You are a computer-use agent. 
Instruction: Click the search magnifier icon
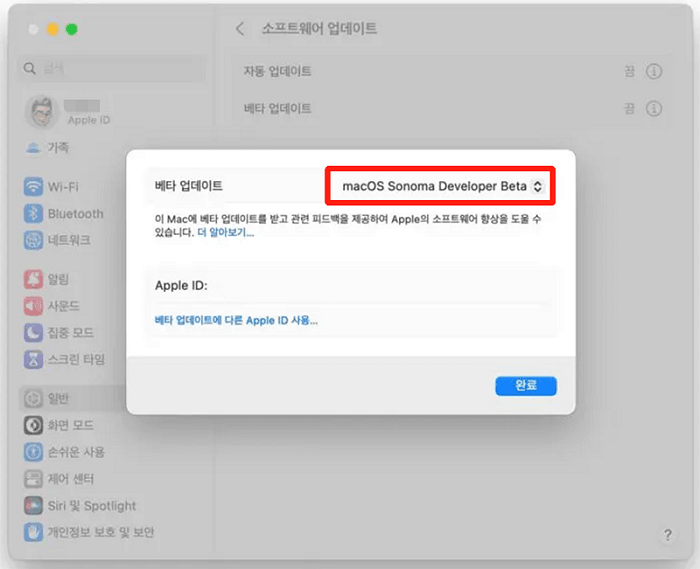tap(29, 69)
